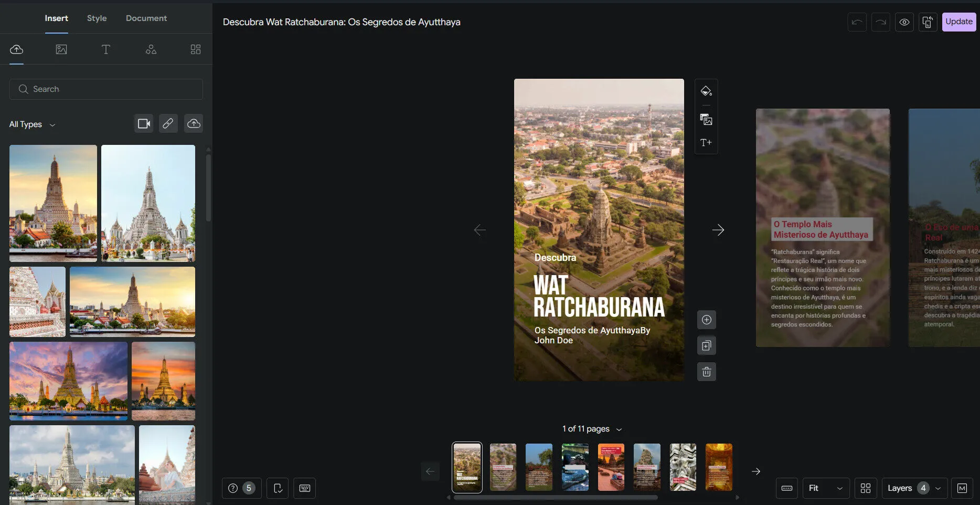Click the add text T+ icon
This screenshot has width=980, height=505.
coord(706,142)
